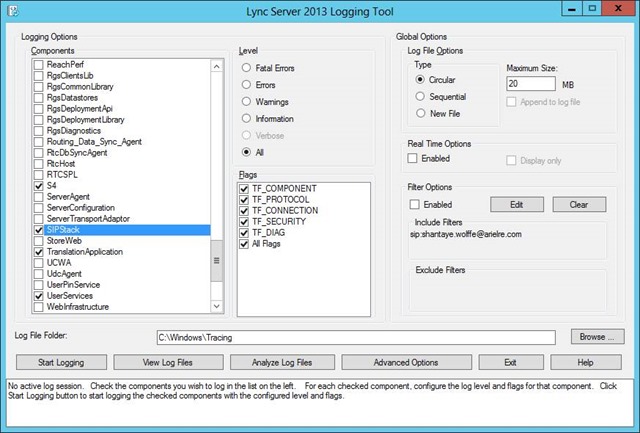This screenshot has width=640, height=433.
Task: Toggle the TF_CONNECTION flag
Action: point(244,211)
